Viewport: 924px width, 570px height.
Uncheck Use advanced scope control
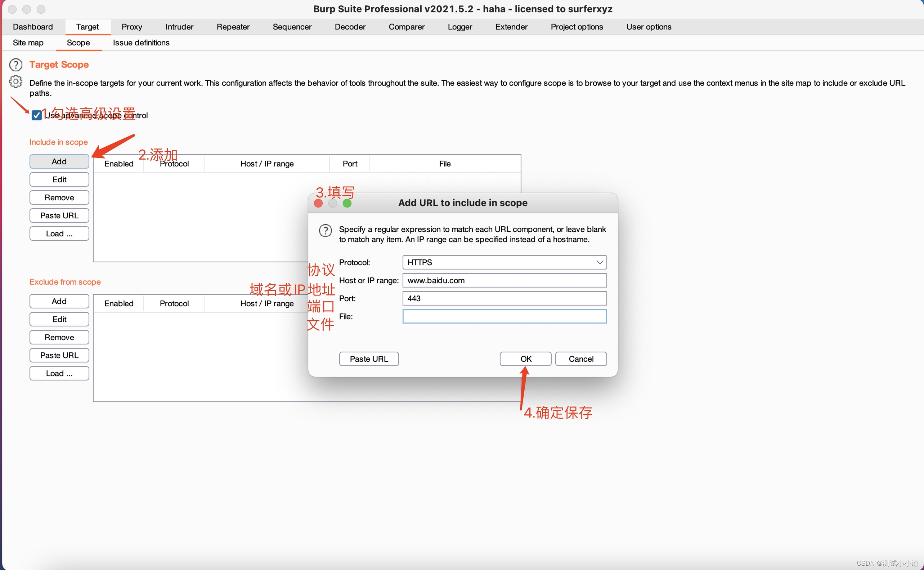click(x=36, y=115)
